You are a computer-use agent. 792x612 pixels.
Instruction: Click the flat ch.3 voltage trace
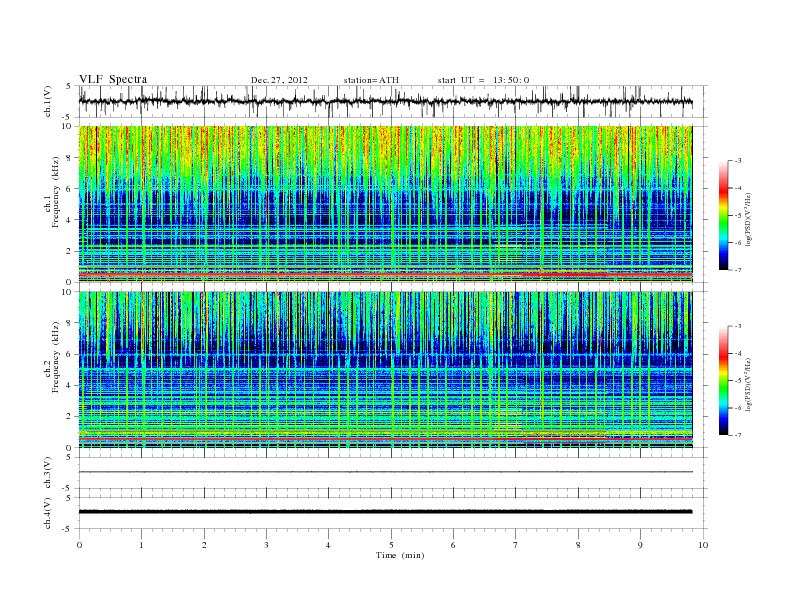385,472
